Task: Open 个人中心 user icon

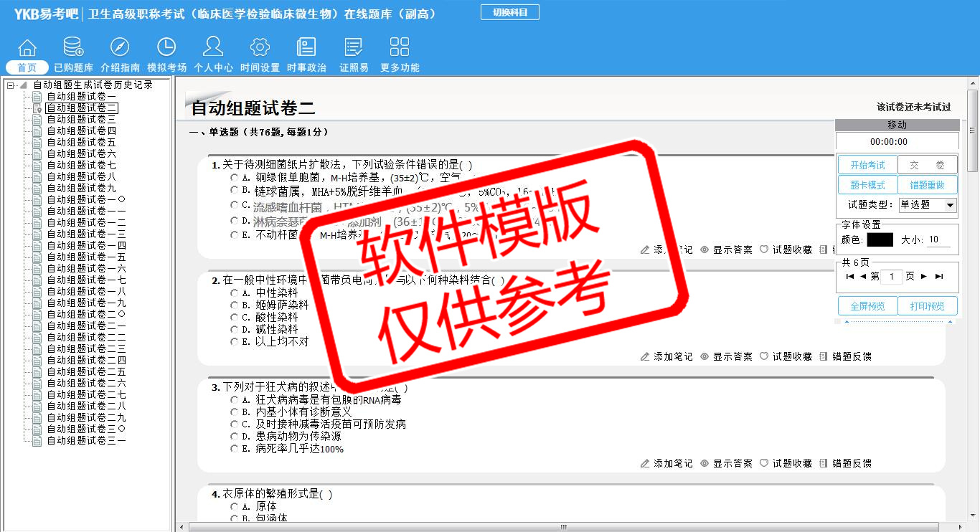Action: tap(213, 48)
